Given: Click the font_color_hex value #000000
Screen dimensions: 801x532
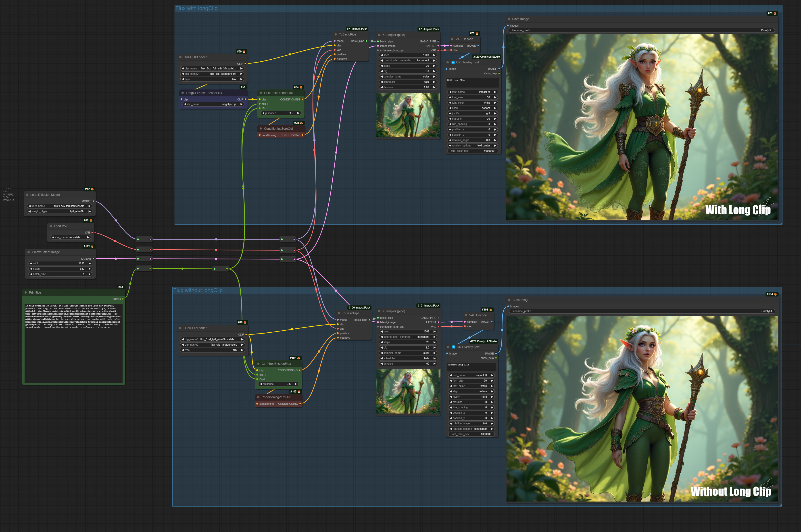Looking at the screenshot, I should [x=488, y=151].
